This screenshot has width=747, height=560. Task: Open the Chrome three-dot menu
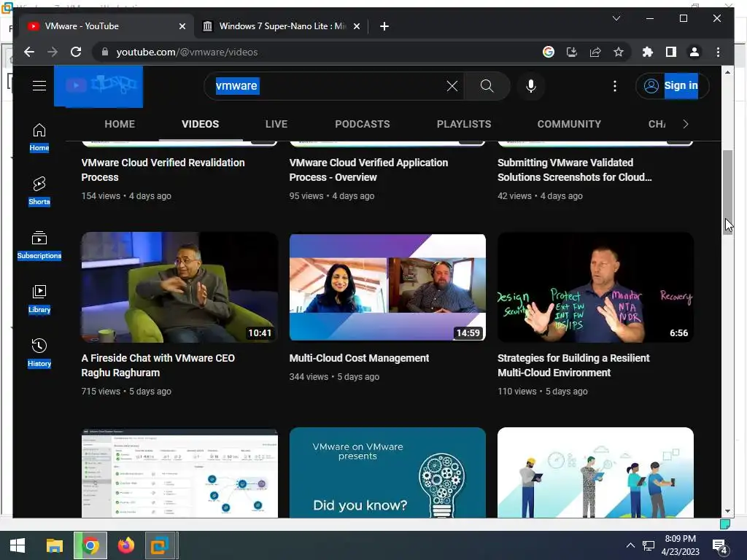pos(718,52)
